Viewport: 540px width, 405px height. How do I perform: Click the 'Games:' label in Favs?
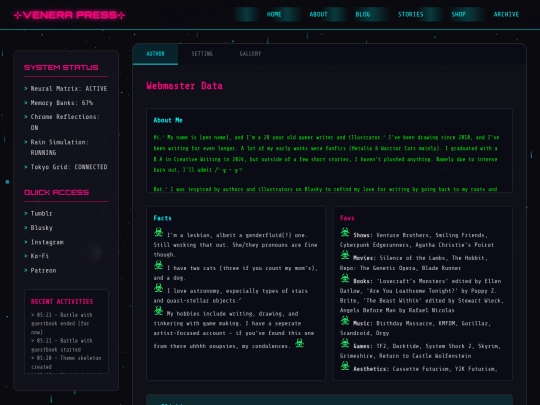click(x=363, y=346)
